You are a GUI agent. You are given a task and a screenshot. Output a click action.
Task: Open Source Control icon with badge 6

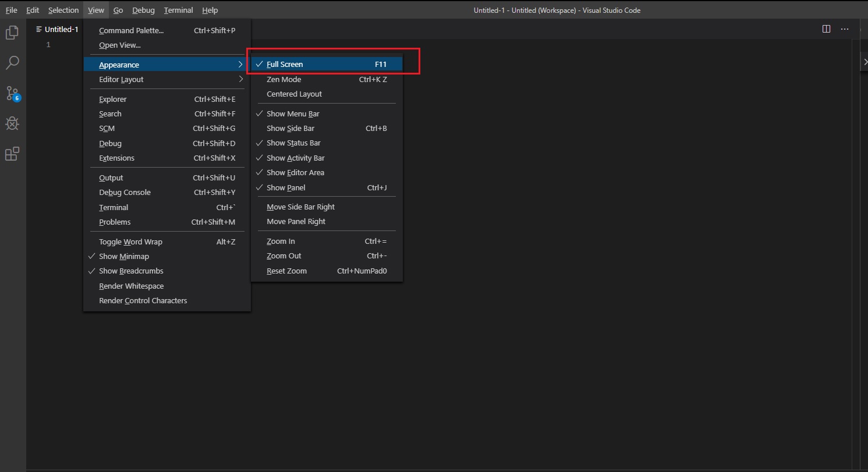point(12,93)
